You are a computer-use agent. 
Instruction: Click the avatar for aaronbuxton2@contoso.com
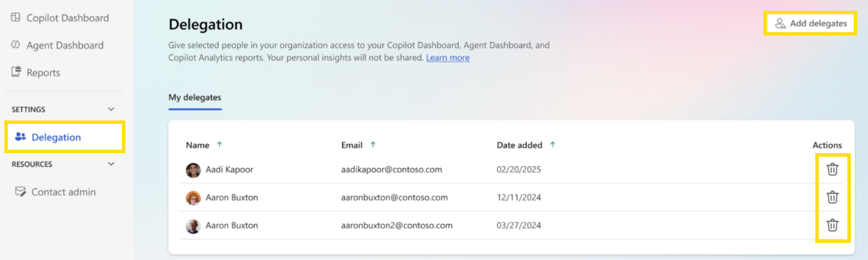tap(193, 226)
